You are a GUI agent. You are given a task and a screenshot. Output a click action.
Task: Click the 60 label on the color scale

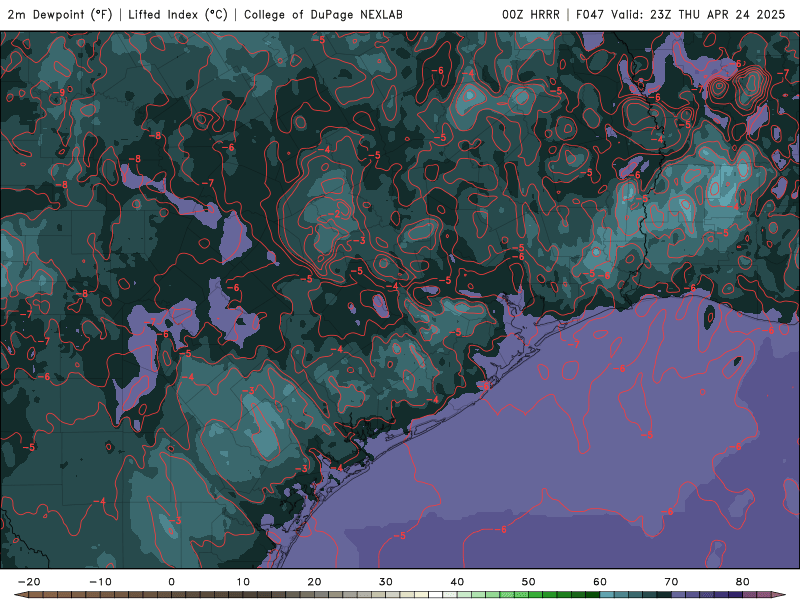(x=600, y=582)
